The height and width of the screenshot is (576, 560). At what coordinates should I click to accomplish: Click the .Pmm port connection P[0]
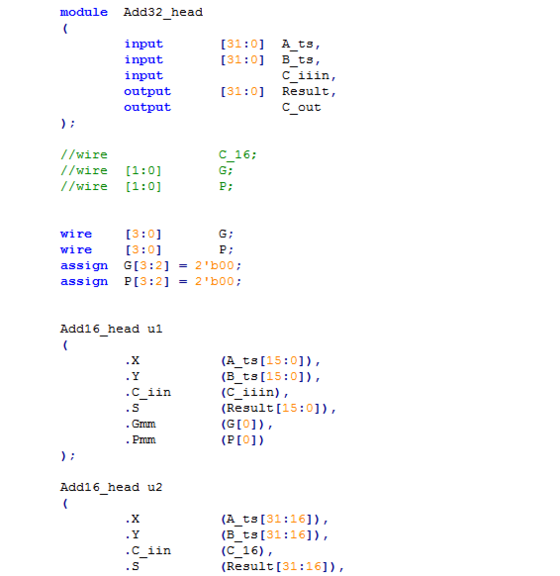(243, 440)
